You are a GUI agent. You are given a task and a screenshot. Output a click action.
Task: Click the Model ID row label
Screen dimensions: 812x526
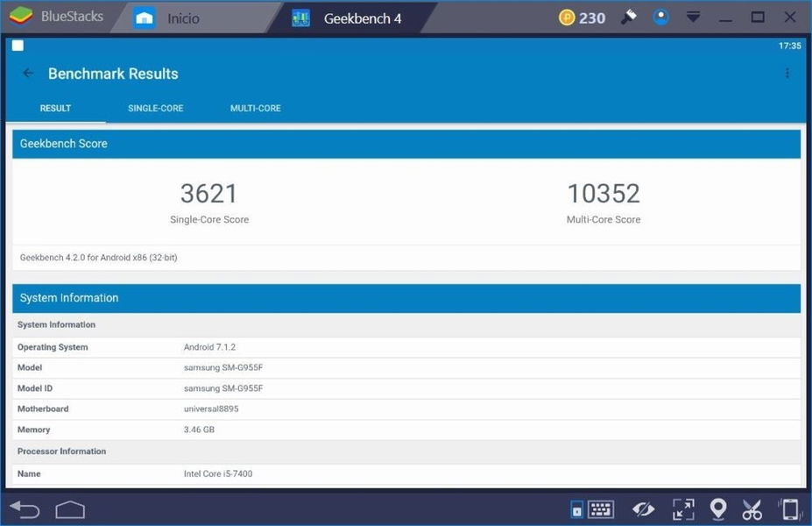(35, 388)
